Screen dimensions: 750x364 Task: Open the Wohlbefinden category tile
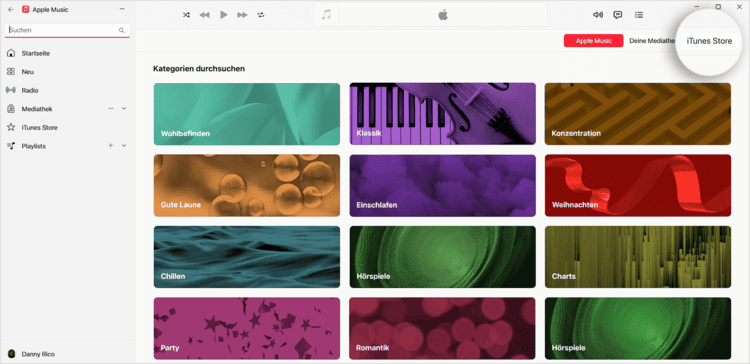(247, 114)
